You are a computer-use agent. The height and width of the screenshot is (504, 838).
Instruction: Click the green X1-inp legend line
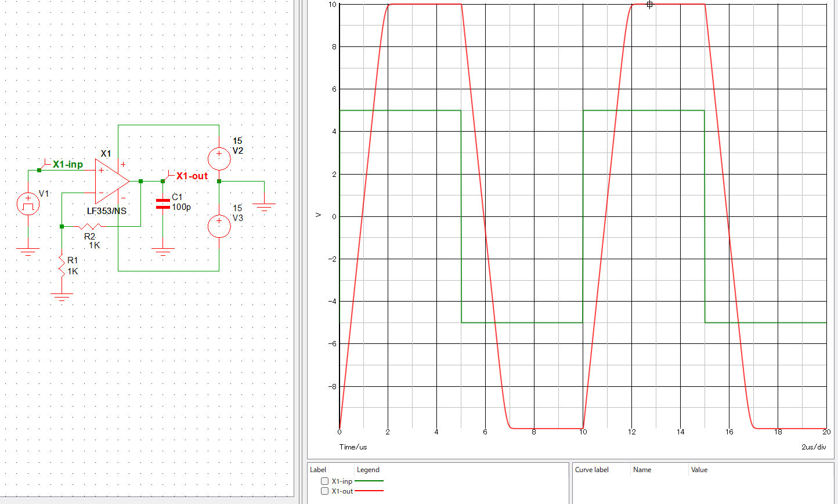coord(369,481)
